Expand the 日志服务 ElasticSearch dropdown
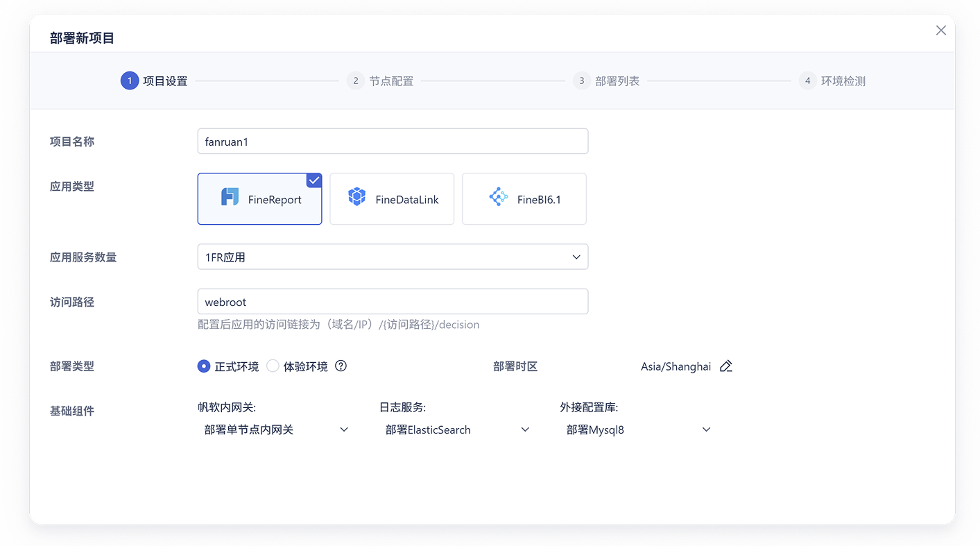Image resolution: width=980 pixels, height=546 pixels. (x=457, y=430)
